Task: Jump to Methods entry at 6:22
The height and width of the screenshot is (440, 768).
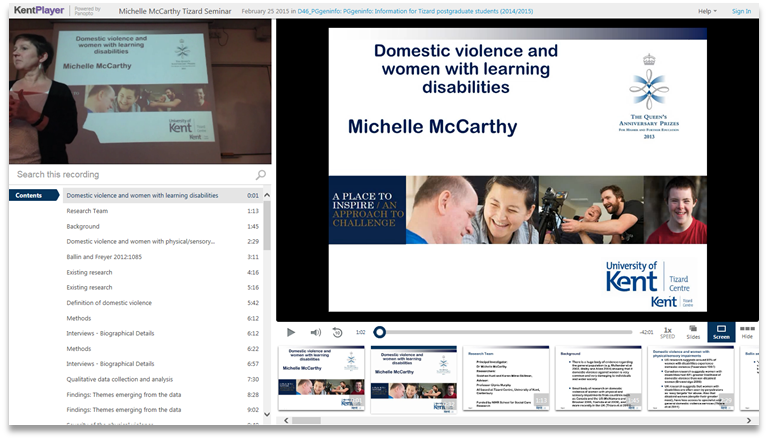Action: (x=163, y=349)
